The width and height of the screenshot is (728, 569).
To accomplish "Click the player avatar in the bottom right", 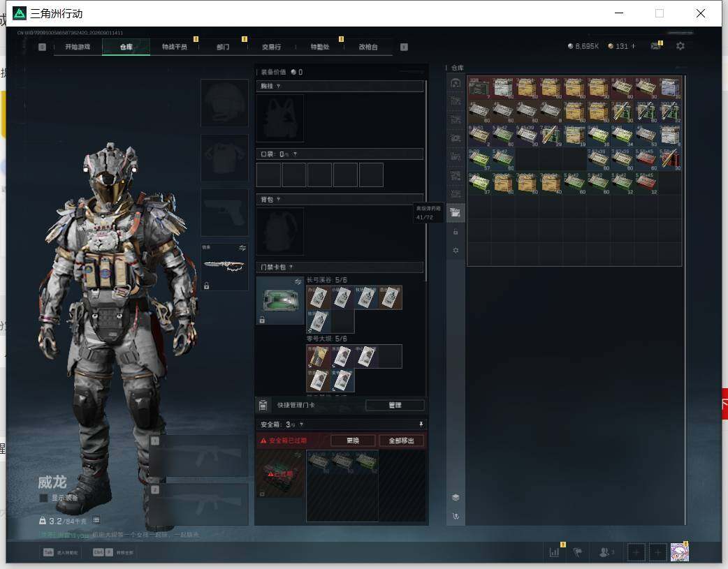I will 679,552.
